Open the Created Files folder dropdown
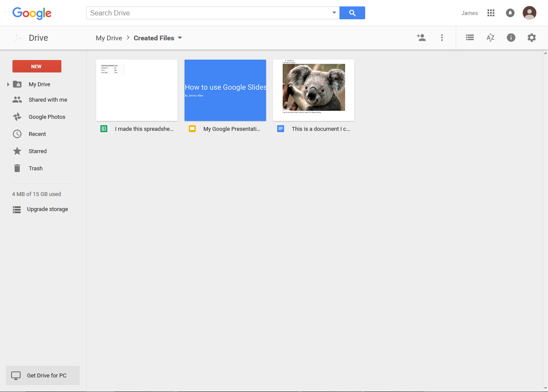Image resolution: width=548 pixels, height=392 pixels. (x=180, y=38)
